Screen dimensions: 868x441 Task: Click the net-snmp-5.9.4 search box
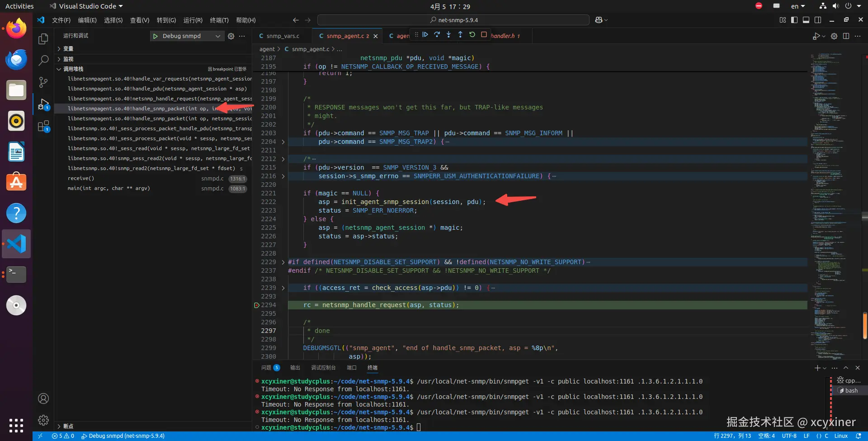point(453,20)
